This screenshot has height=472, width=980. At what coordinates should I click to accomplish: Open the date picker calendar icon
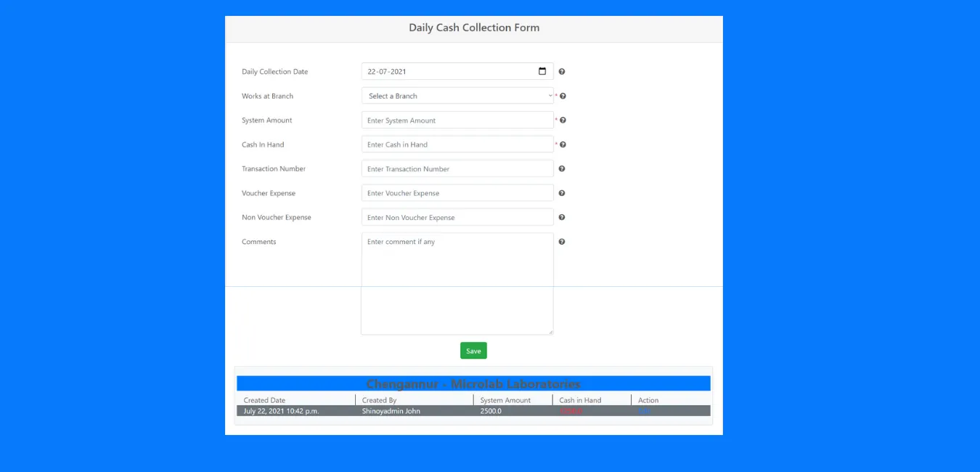[x=542, y=71]
